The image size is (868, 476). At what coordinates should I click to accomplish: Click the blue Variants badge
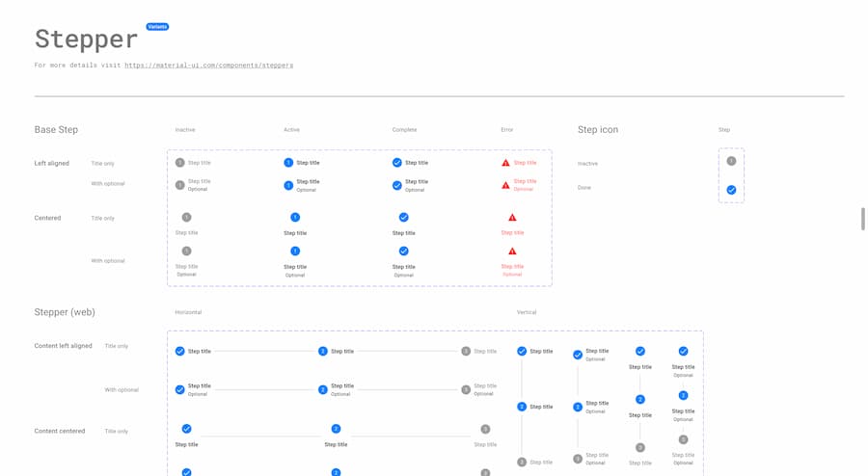157,27
